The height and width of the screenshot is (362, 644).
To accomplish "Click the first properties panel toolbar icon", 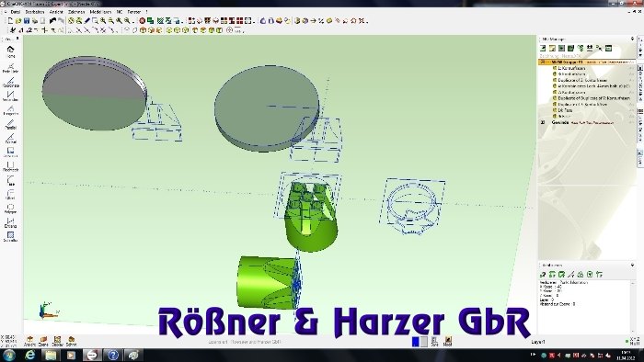I will pyautogui.click(x=543, y=274).
